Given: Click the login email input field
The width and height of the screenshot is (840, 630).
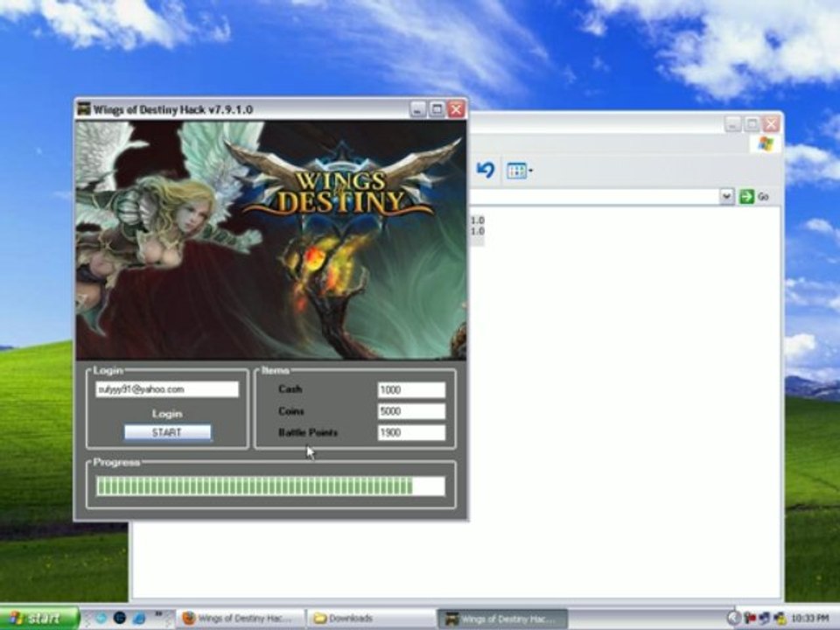Looking at the screenshot, I should click(167, 389).
